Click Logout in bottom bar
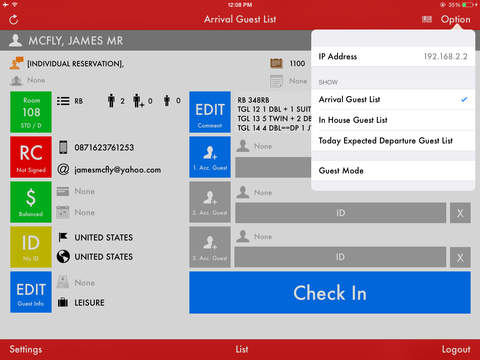 click(x=456, y=349)
